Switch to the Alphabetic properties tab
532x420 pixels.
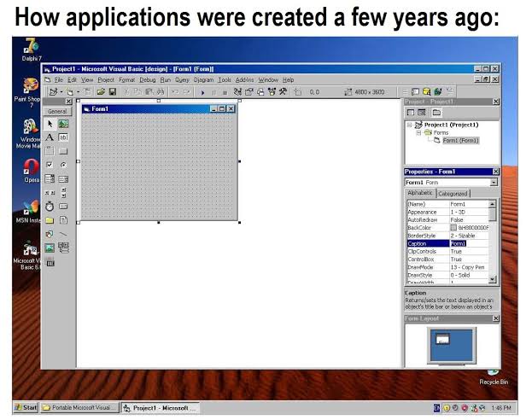pos(420,193)
